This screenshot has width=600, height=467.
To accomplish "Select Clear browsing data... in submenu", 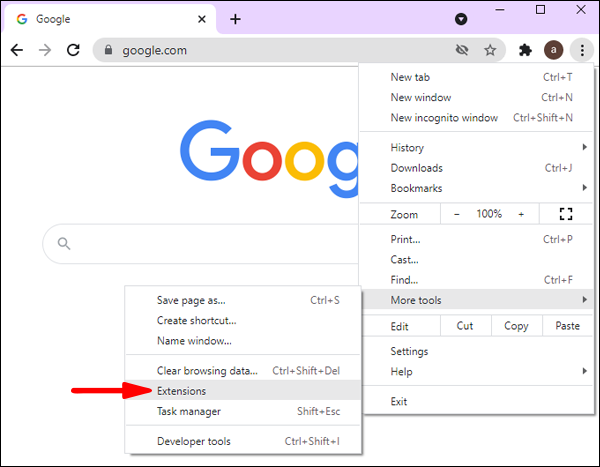I will click(x=243, y=371).
